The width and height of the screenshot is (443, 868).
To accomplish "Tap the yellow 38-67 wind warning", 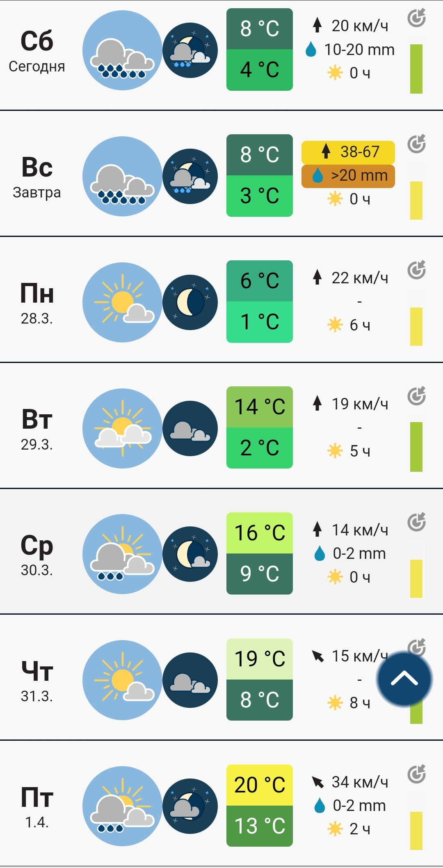I will click(x=348, y=152).
